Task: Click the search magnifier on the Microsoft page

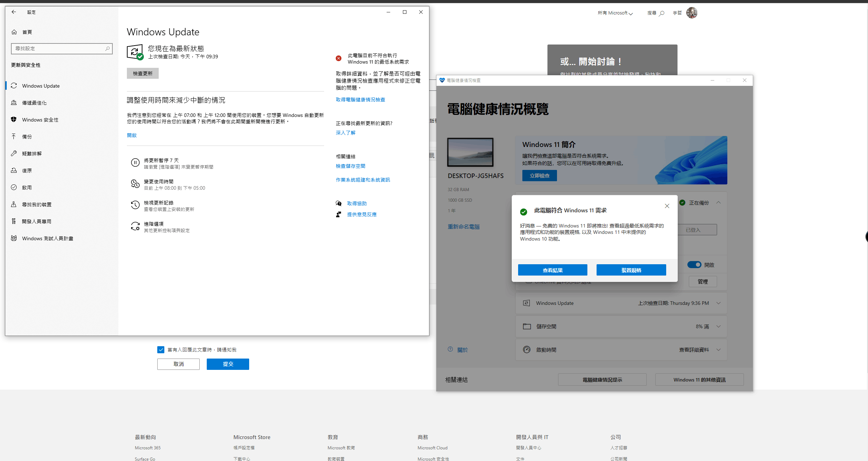Action: 662,13
